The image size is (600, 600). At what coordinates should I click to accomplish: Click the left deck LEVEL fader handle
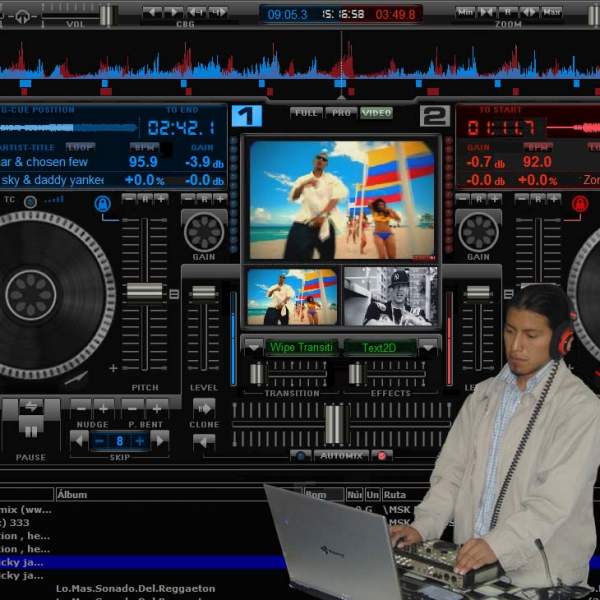(204, 293)
